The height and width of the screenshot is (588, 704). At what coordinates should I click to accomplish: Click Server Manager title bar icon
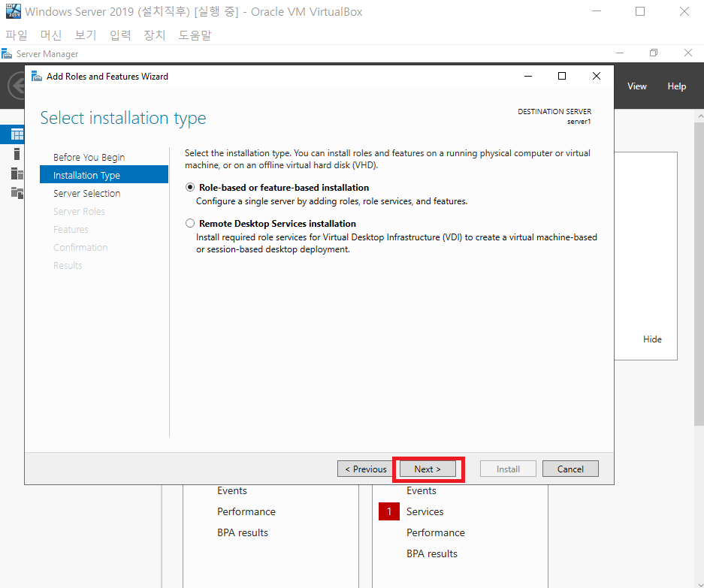[x=6, y=54]
